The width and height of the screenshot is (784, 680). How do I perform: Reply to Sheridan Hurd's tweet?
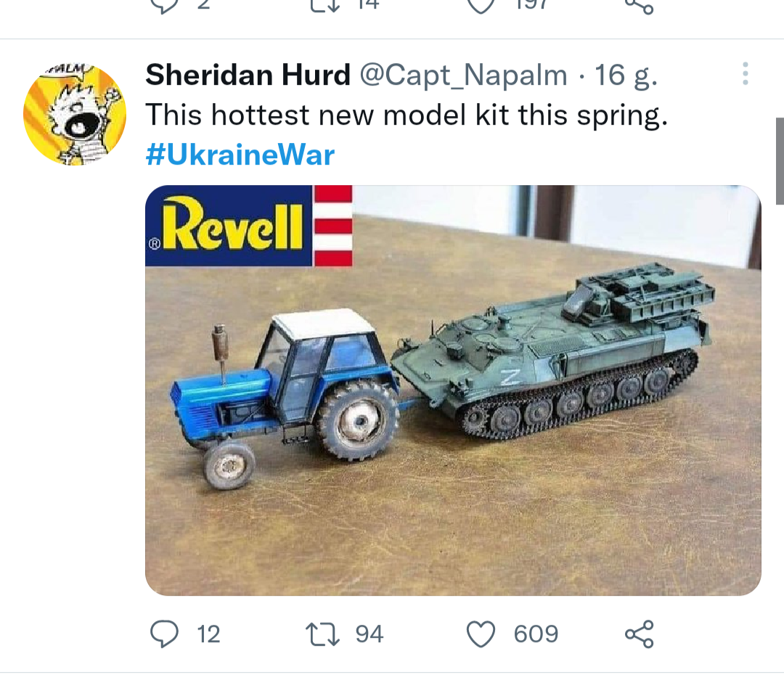click(164, 634)
